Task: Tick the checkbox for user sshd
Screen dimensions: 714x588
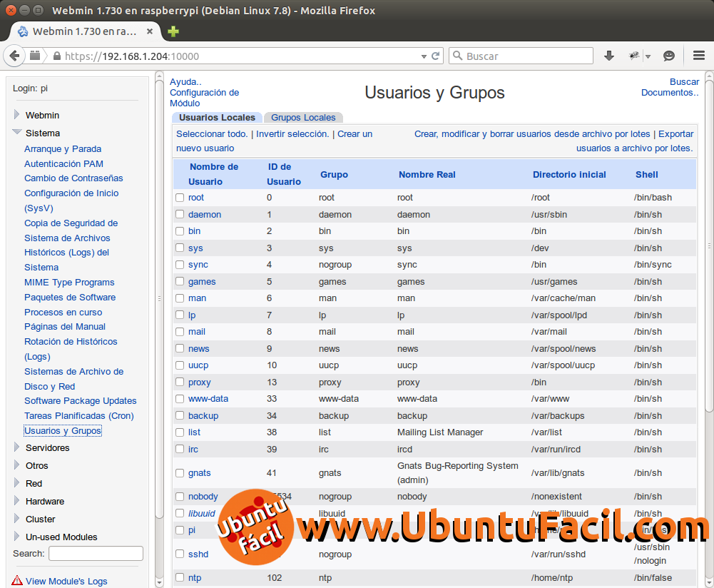Action: tap(180, 554)
